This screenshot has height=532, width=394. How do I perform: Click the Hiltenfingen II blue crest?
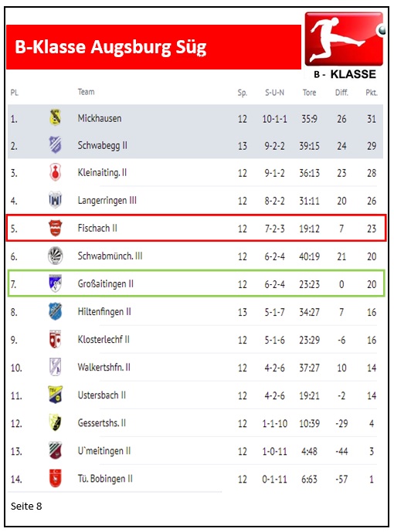pyautogui.click(x=55, y=311)
